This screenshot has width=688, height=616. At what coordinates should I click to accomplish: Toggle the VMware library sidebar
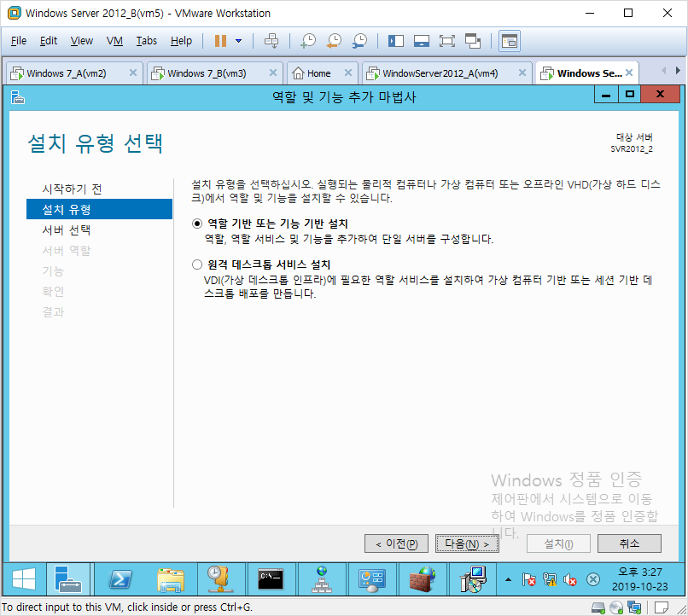coord(396,41)
